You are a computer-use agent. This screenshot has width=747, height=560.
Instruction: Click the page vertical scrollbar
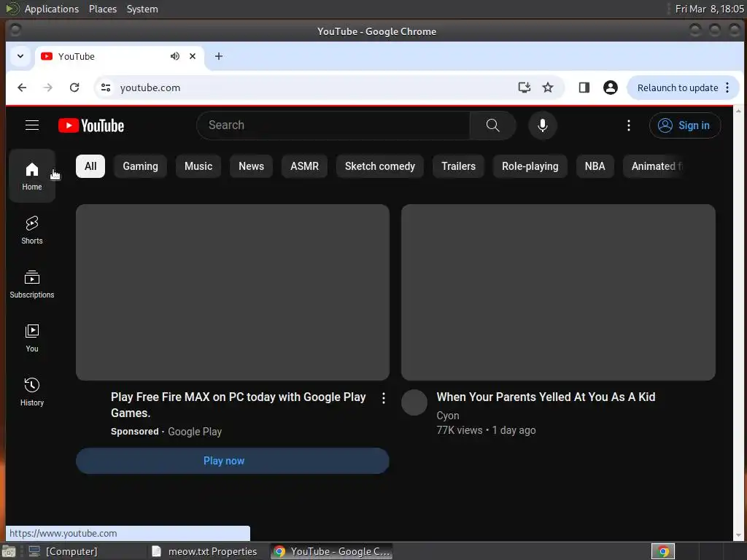738,324
